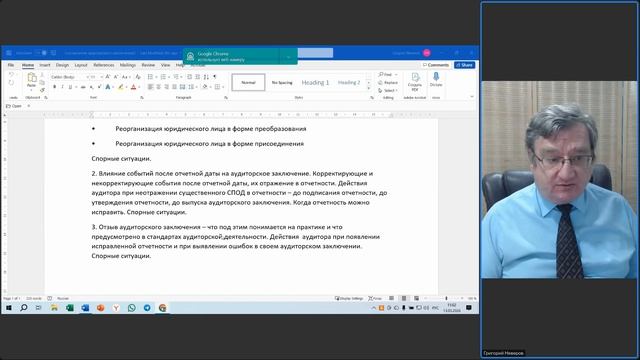This screenshot has width=640, height=360.
Task: Click the Numbering list icon
Action: coord(163,77)
